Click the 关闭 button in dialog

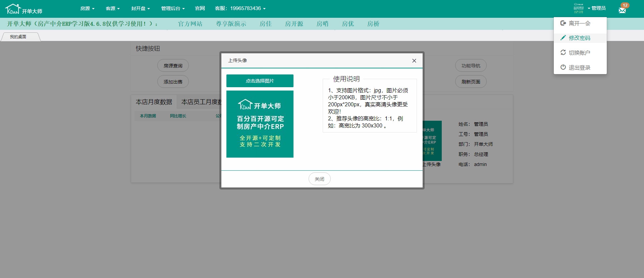(x=319, y=179)
